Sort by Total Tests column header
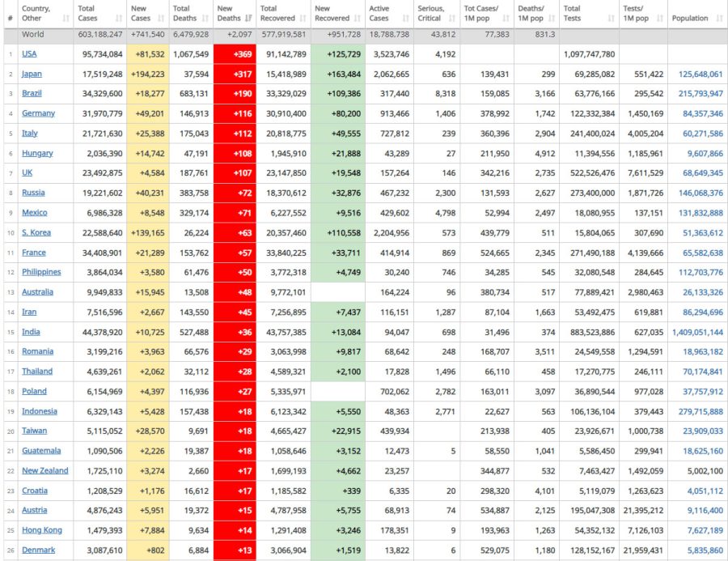 (589, 14)
